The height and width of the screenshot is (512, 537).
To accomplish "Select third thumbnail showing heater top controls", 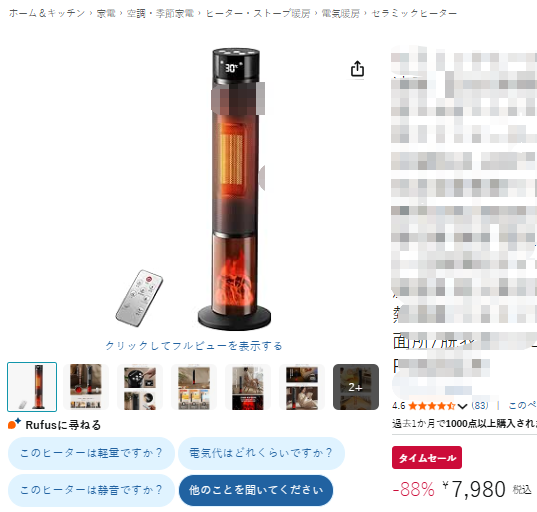I will pyautogui.click(x=140, y=387).
